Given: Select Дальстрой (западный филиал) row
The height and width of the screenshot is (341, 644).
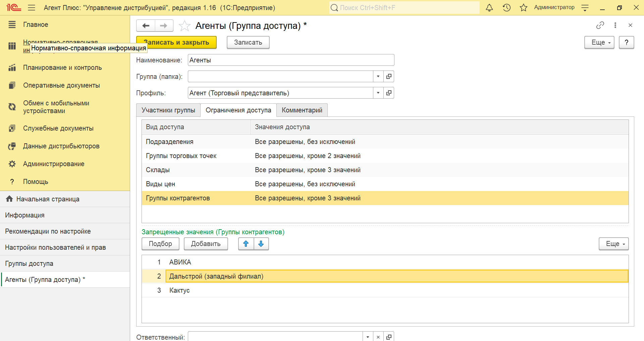Looking at the screenshot, I should (385, 276).
